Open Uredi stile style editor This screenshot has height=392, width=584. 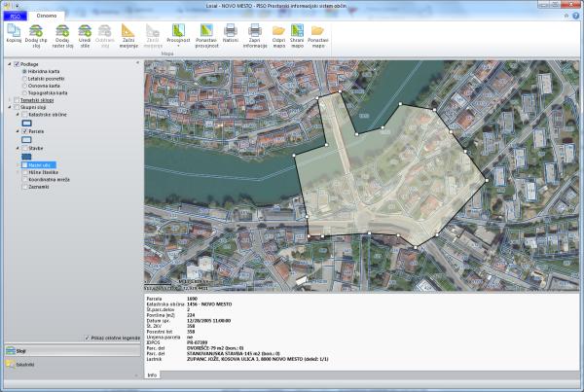[x=86, y=31]
